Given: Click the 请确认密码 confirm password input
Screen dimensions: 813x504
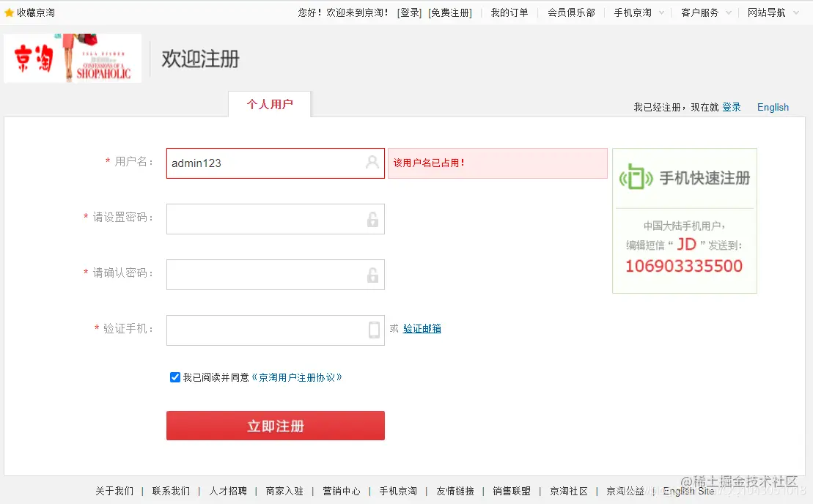Looking at the screenshot, I should (x=276, y=275).
